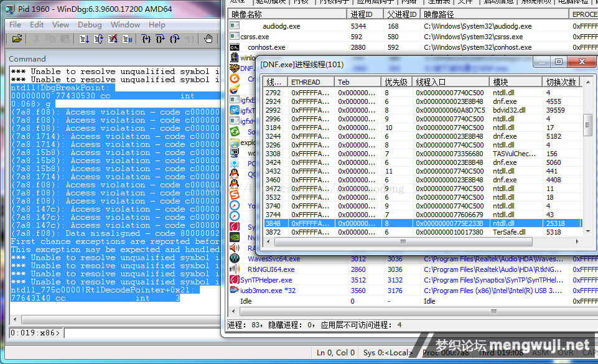Click the audiodg.exe process icon
The height and width of the screenshot is (364, 598).
tap(235, 26)
